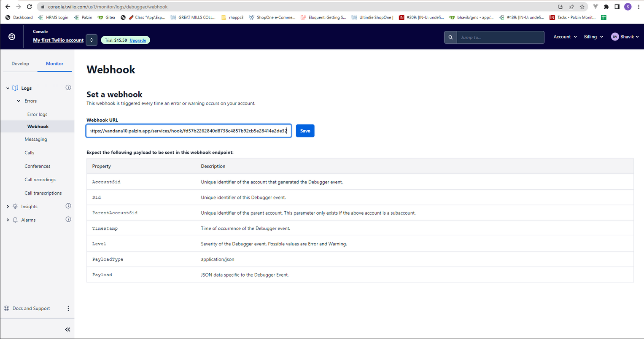644x339 pixels.
Task: Click the Upgrade link
Action: coord(138,40)
